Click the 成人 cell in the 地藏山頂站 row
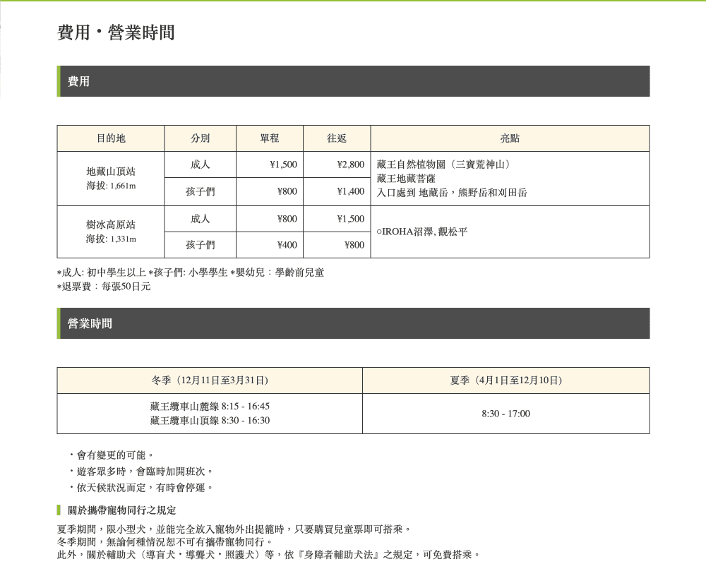The height and width of the screenshot is (588, 706). click(201, 164)
